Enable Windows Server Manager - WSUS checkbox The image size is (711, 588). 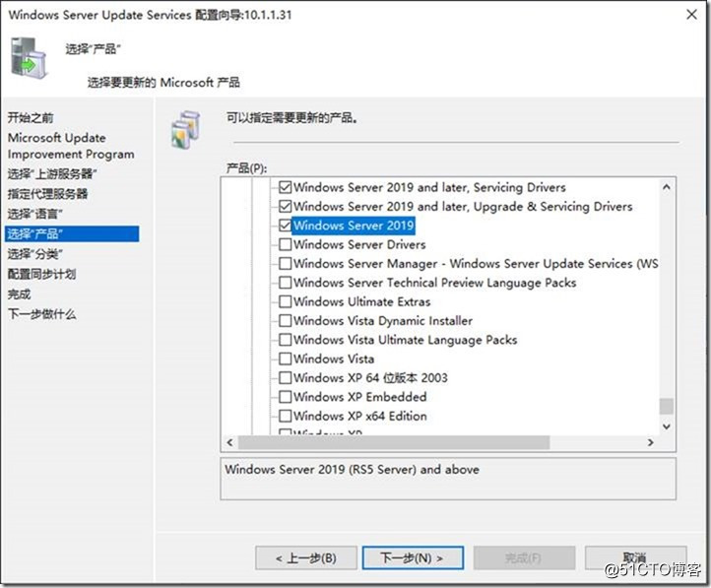tap(285, 263)
